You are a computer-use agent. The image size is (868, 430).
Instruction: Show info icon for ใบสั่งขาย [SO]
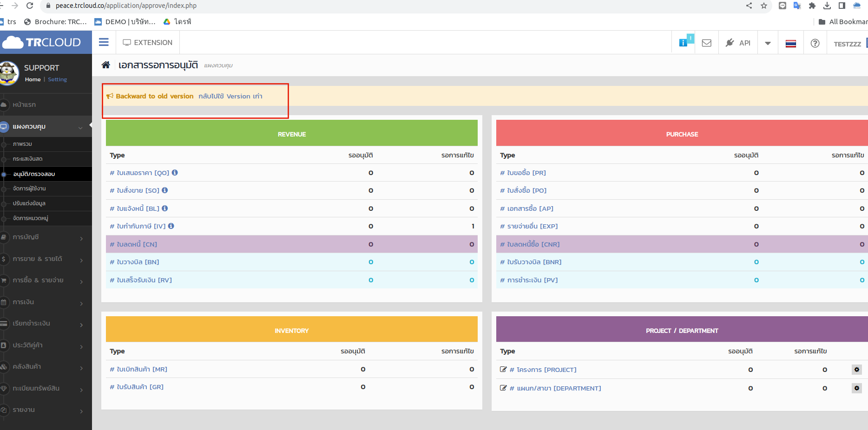pos(165,190)
